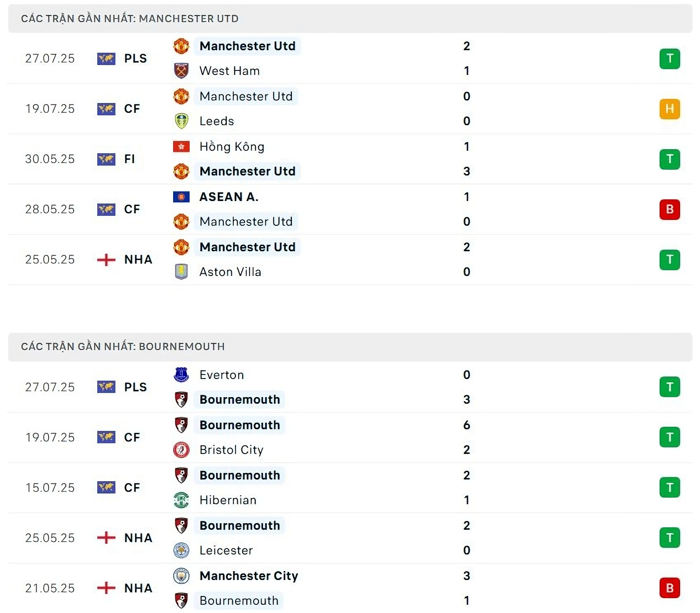Click the red B loss badge for ASEAN match
Screen dimensions: 700x613
click(x=669, y=209)
